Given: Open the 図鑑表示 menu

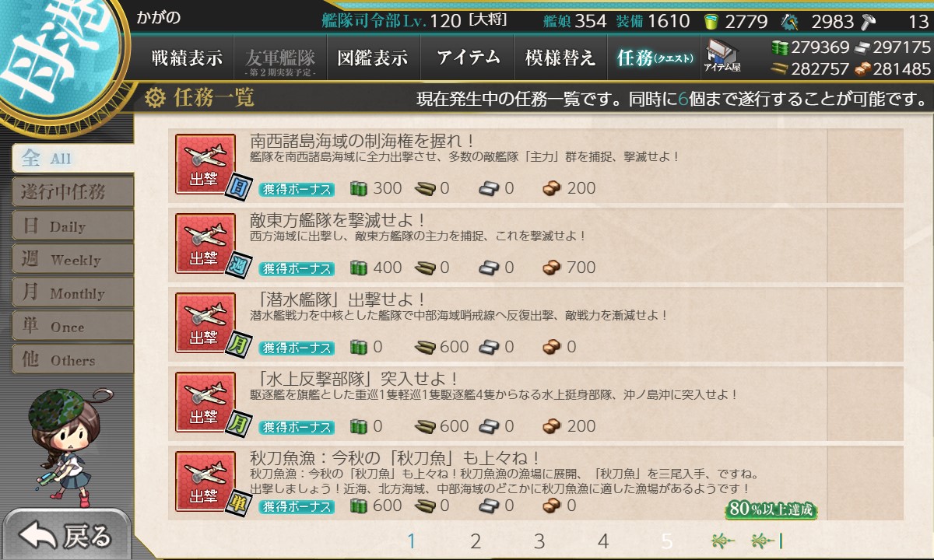Looking at the screenshot, I should pos(372,58).
